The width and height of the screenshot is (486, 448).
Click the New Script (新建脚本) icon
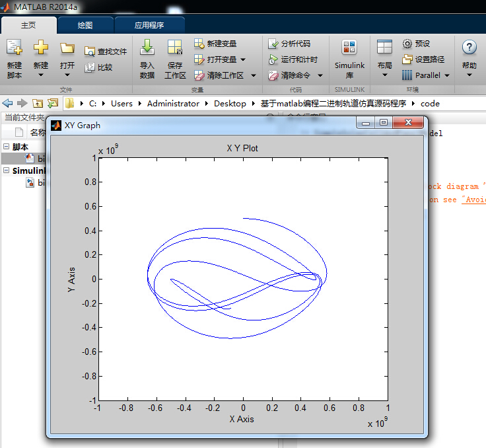[x=15, y=48]
